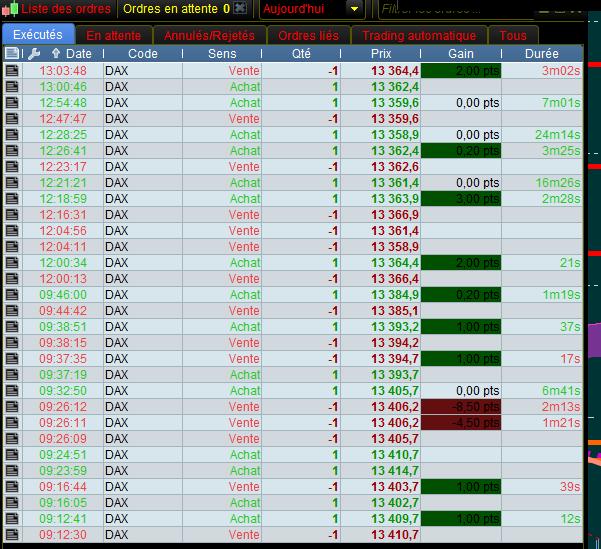Open details icon for the 09:37:35 order
Image resolution: width=601 pixels, height=549 pixels.
(x=12, y=358)
